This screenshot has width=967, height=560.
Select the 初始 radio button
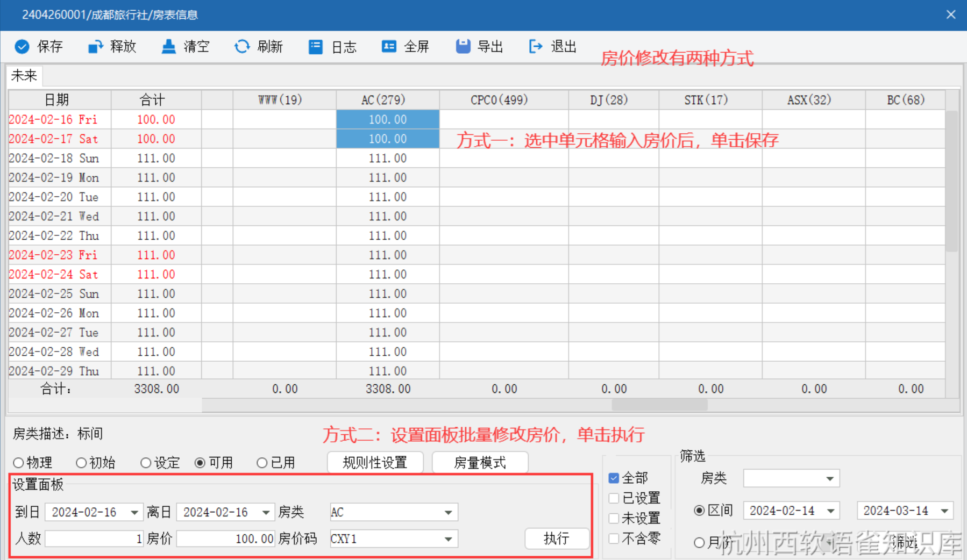[81, 463]
